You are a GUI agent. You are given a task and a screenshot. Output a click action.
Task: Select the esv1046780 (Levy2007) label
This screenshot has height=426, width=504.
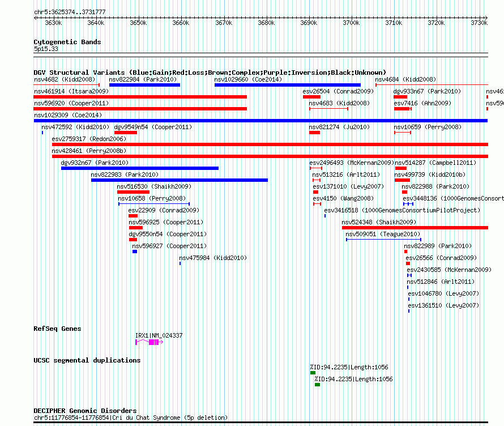point(443,293)
